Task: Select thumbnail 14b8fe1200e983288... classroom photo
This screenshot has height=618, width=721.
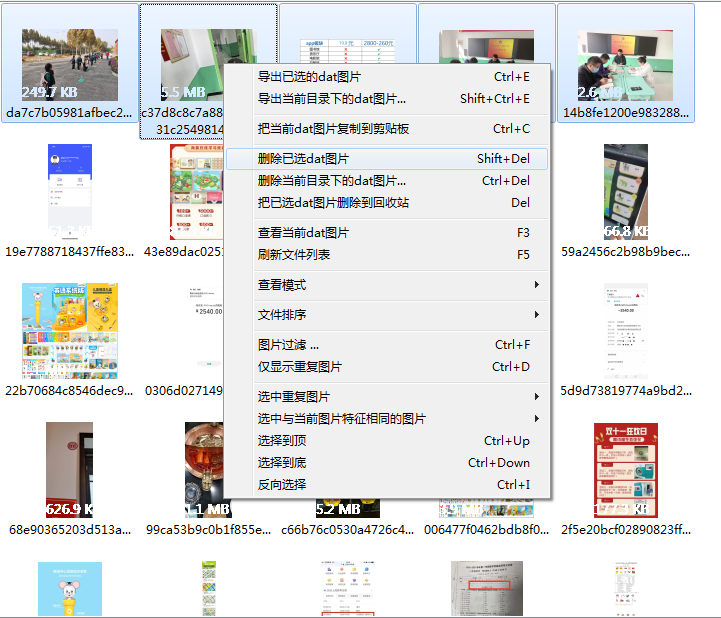Action: (x=625, y=65)
